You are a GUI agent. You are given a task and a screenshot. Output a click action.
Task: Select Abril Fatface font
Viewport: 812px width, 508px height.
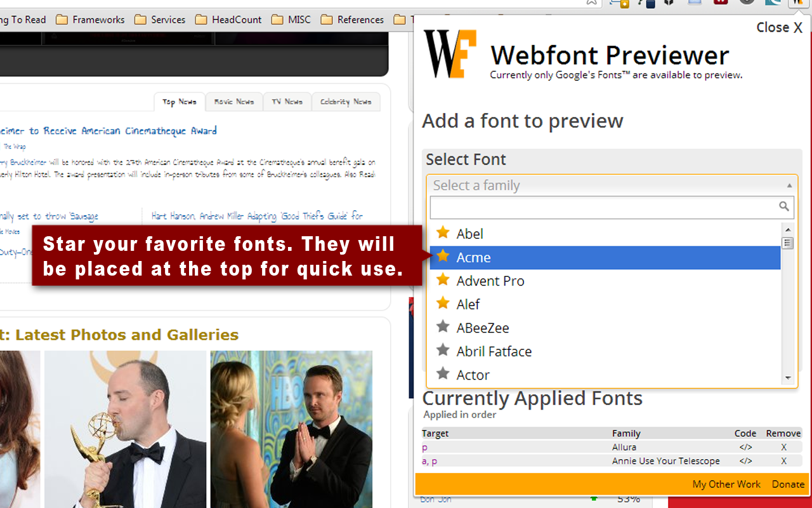(605, 351)
